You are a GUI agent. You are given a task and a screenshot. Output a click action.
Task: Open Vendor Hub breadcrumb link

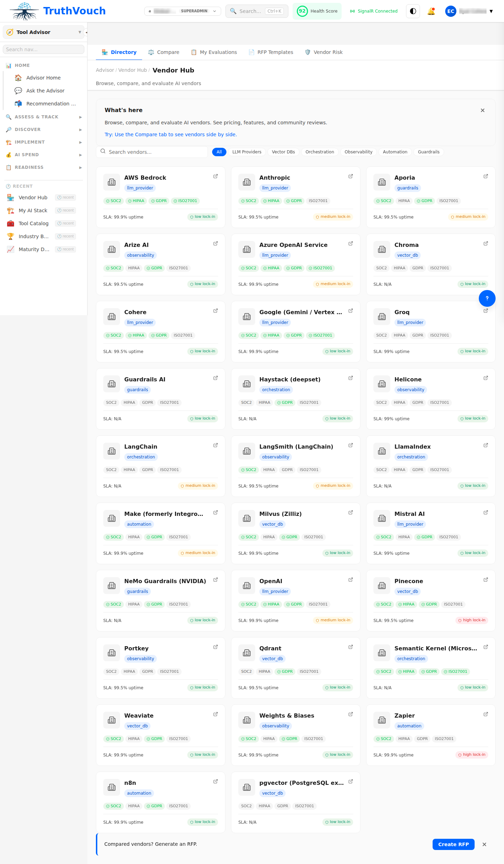[x=132, y=70]
